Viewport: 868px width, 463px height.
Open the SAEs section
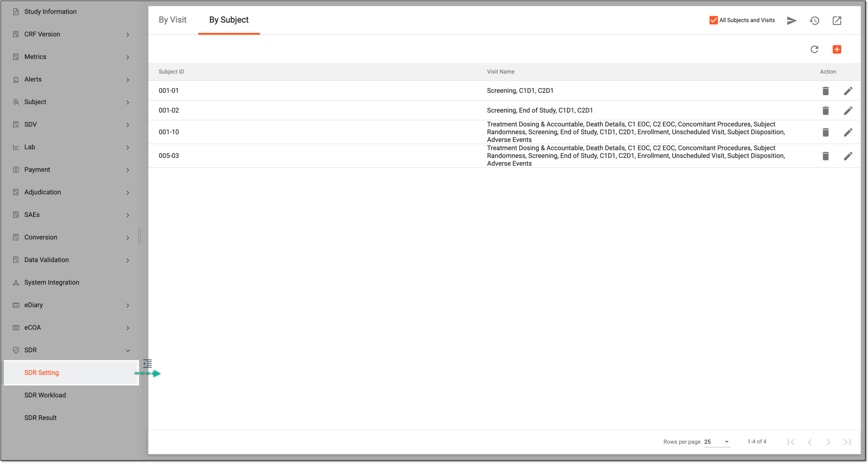(x=32, y=215)
